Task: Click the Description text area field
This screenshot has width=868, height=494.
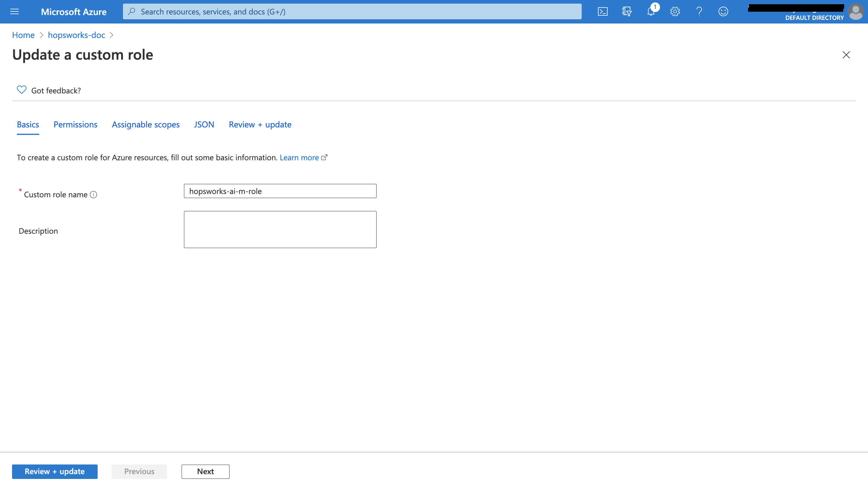Action: coord(280,229)
